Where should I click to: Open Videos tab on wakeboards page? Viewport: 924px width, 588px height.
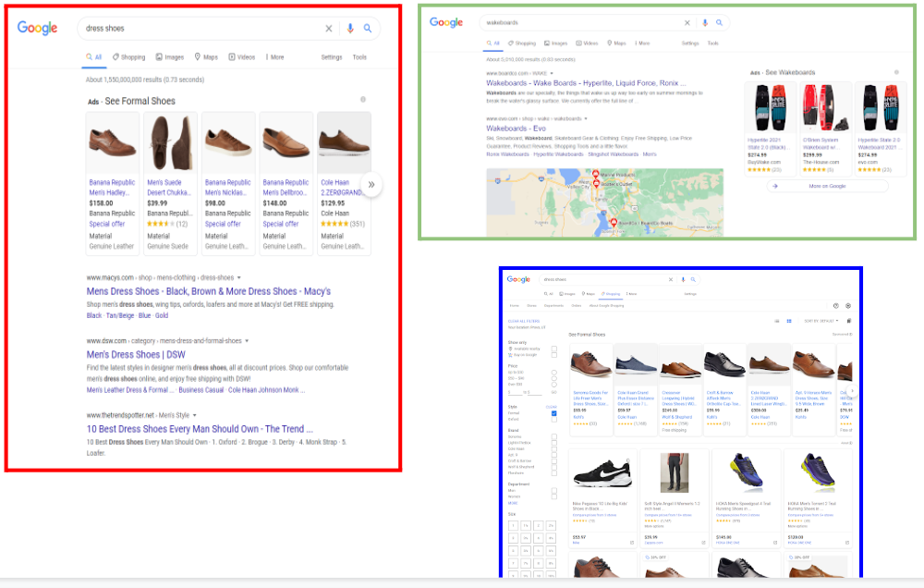coord(587,43)
